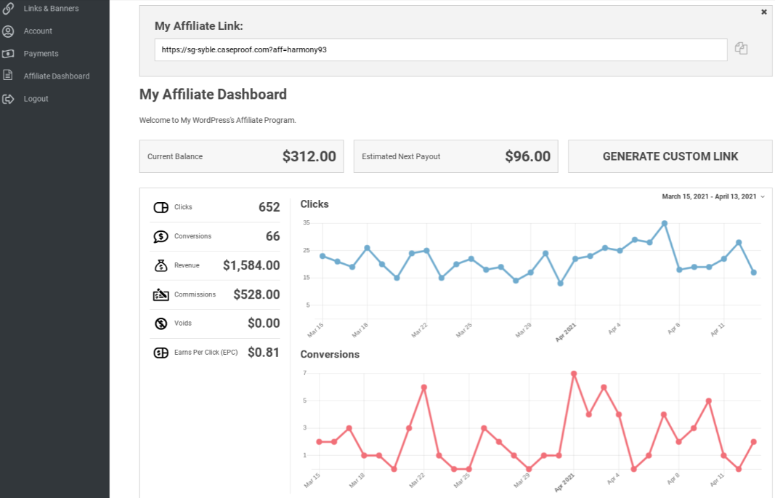The width and height of the screenshot is (775, 498).
Task: Click the Logout arrow icon
Action: pos(8,99)
